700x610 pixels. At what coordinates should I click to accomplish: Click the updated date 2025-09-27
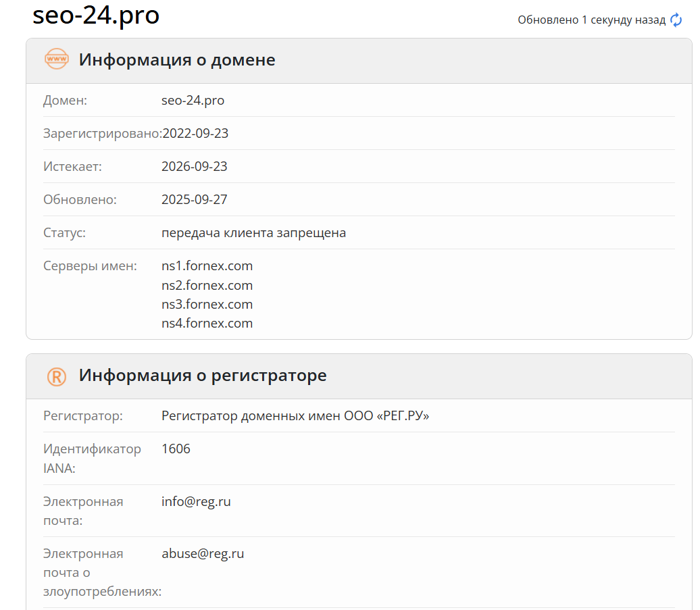pyautogui.click(x=195, y=199)
